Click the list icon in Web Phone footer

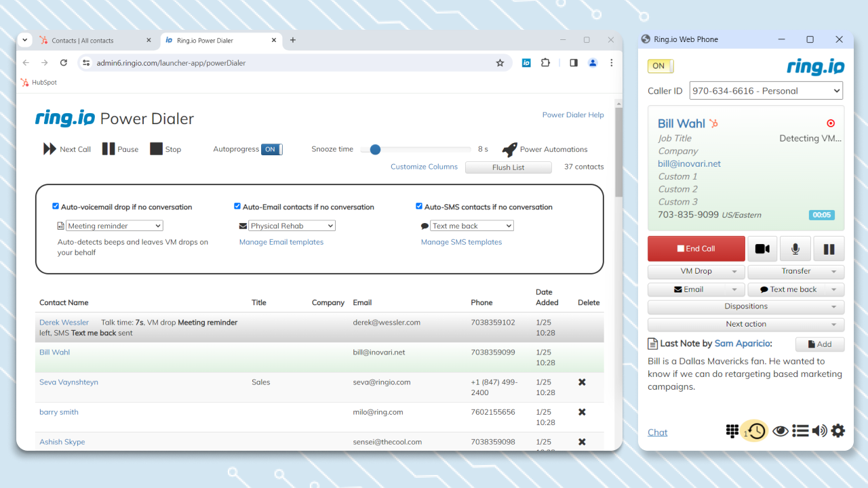[800, 431]
